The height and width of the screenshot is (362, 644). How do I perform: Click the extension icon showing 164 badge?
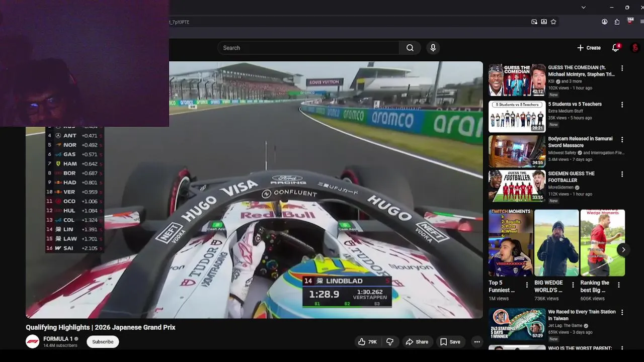pos(630,21)
